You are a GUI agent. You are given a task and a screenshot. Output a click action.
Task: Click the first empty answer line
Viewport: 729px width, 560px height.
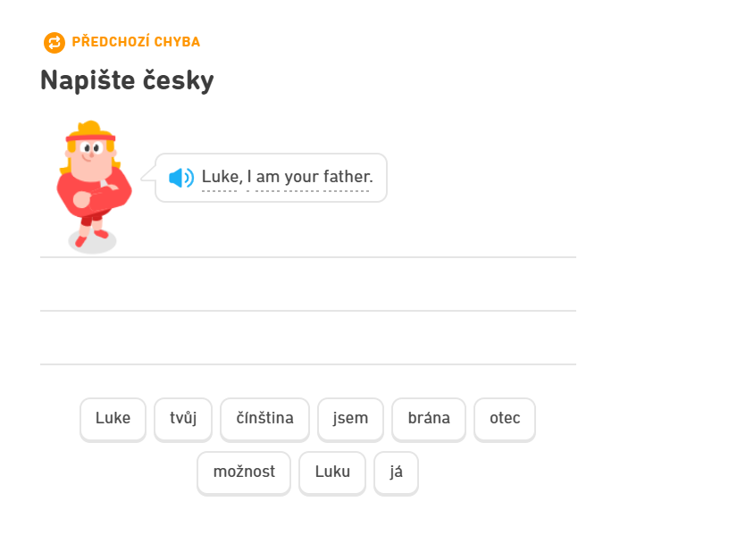(x=307, y=284)
